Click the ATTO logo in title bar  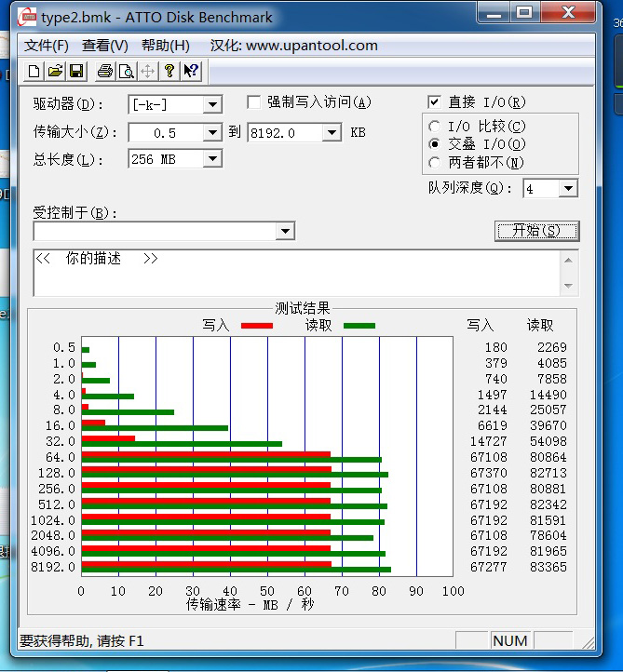tap(27, 17)
